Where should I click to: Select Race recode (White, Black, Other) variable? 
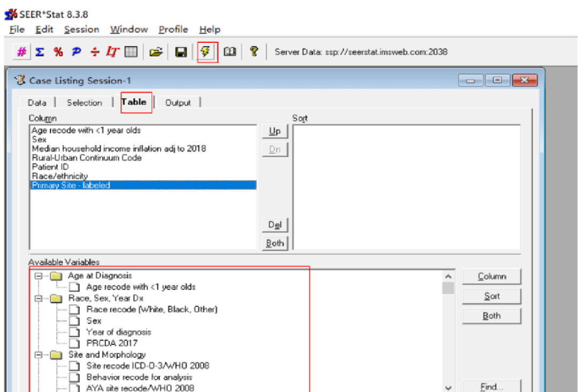click(x=152, y=310)
